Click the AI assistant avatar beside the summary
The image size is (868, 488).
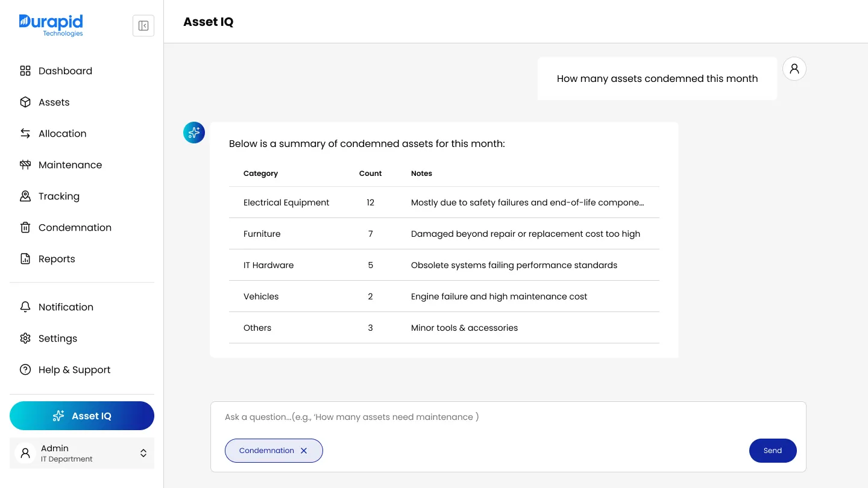click(x=193, y=132)
